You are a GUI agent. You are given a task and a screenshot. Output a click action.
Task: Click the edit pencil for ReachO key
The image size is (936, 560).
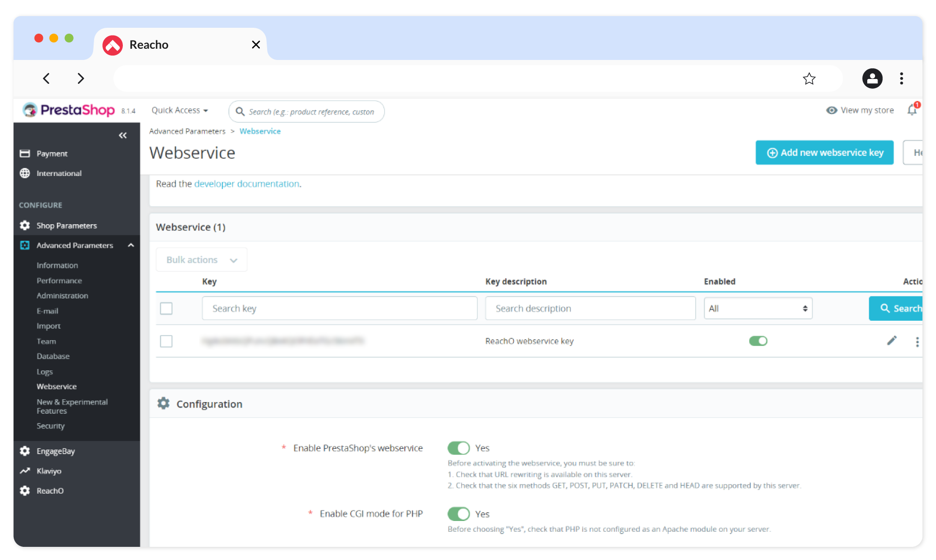(892, 341)
